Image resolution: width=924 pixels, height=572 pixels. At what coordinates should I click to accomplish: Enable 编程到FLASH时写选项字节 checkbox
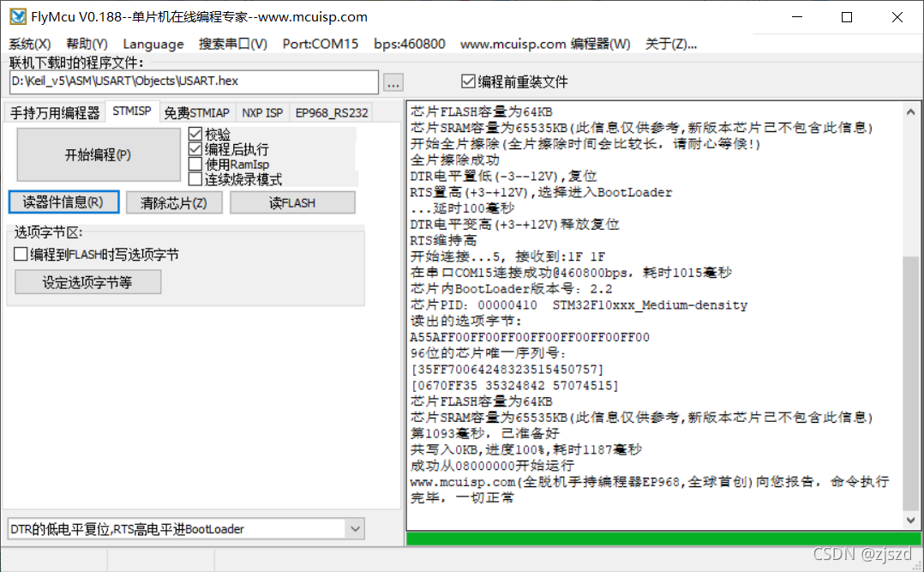(97, 254)
